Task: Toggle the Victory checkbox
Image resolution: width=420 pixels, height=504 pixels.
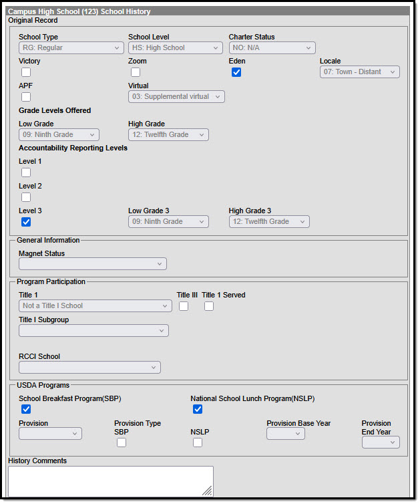Action: click(x=26, y=72)
